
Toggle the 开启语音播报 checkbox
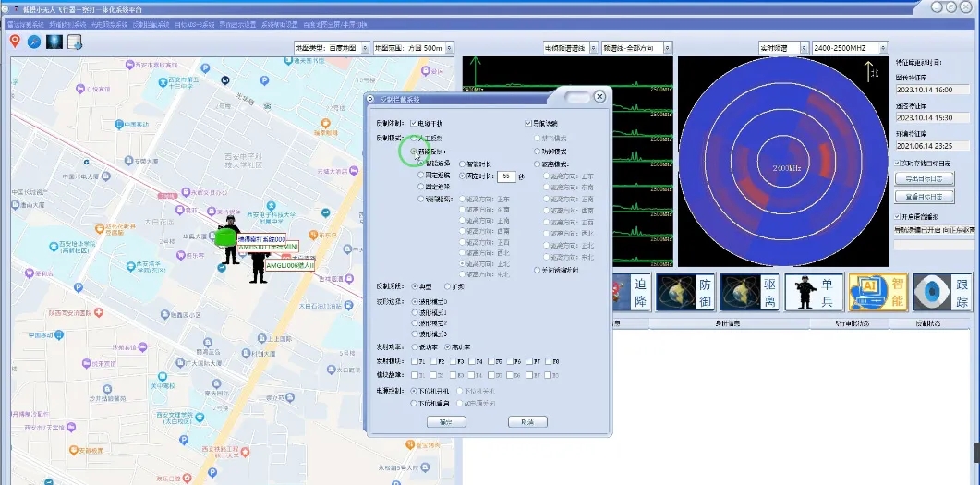click(x=898, y=217)
